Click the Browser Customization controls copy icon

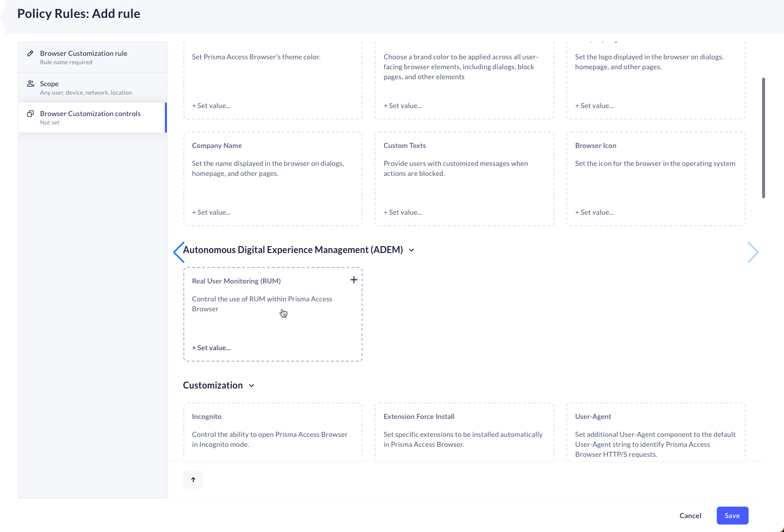point(30,114)
